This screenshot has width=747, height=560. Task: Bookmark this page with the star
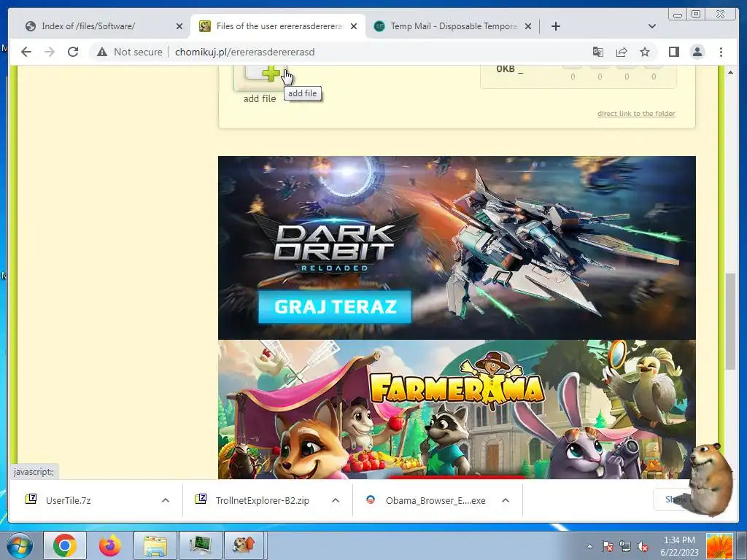coord(645,52)
